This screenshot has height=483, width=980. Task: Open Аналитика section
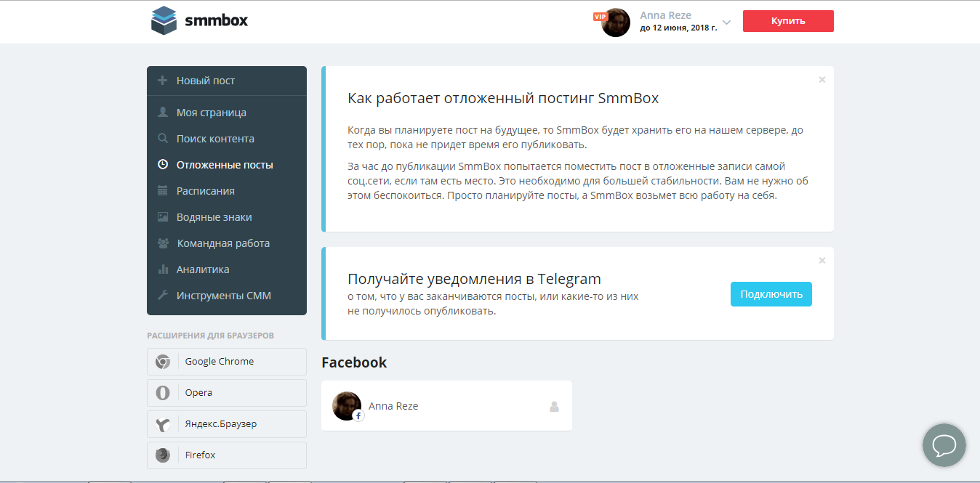coord(227,269)
